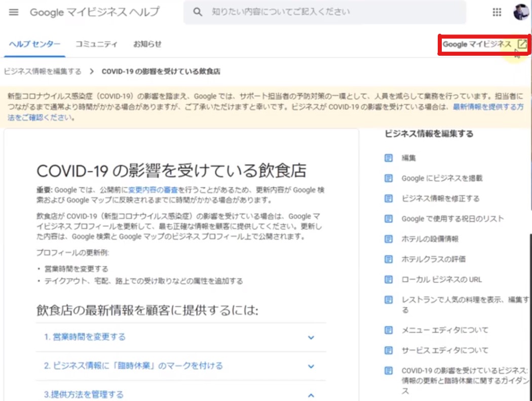
Task: Click the article icon beside ビジネス情報を修正する
Action: [x=389, y=198]
